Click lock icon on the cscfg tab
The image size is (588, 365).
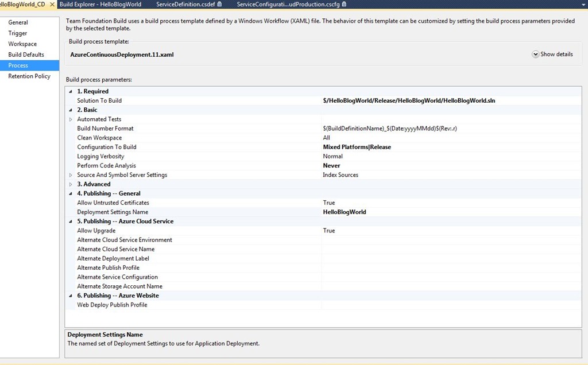pyautogui.click(x=344, y=4)
